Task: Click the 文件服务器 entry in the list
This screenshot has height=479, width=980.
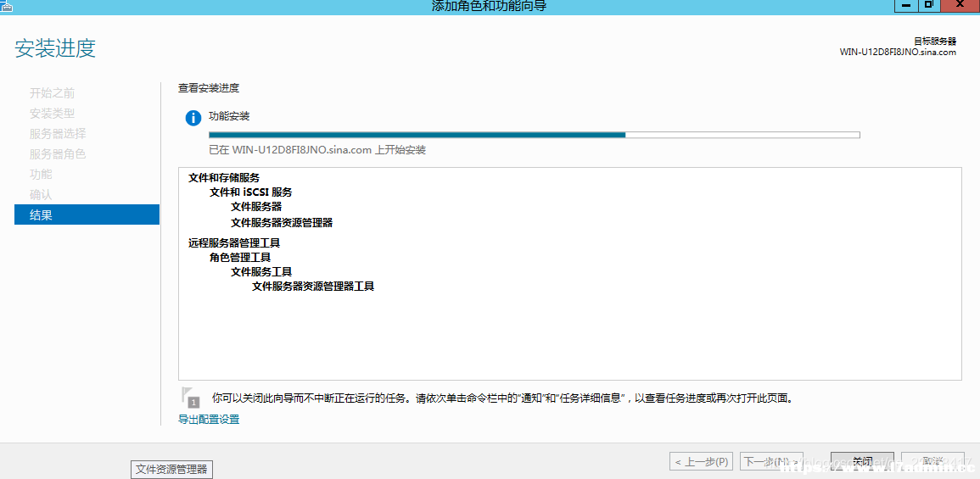Action: point(256,206)
